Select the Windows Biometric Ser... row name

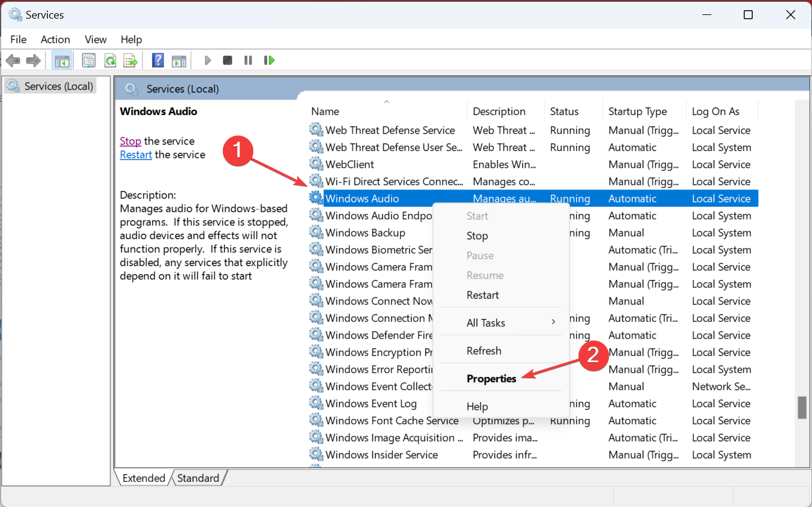pyautogui.click(x=379, y=250)
